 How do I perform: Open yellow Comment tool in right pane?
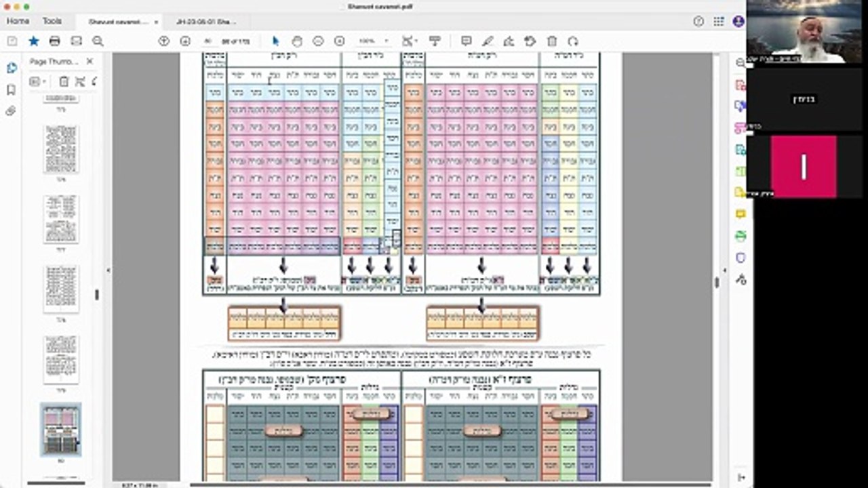(x=741, y=214)
